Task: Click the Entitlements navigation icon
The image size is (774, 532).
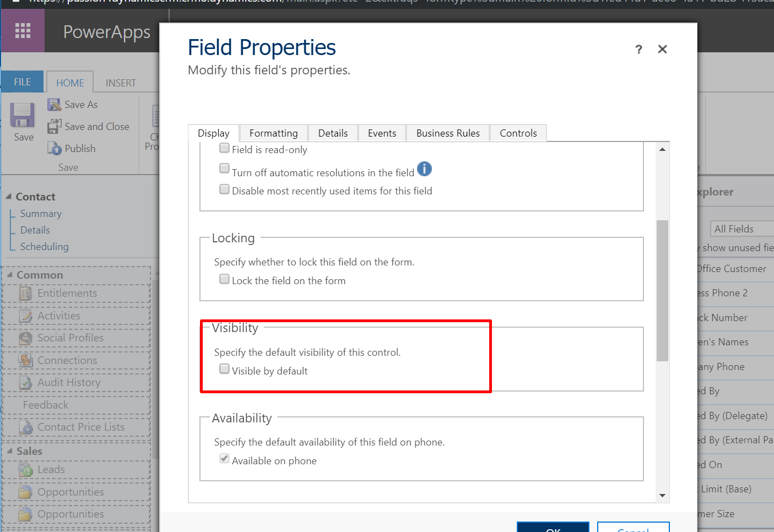Action: (x=26, y=294)
